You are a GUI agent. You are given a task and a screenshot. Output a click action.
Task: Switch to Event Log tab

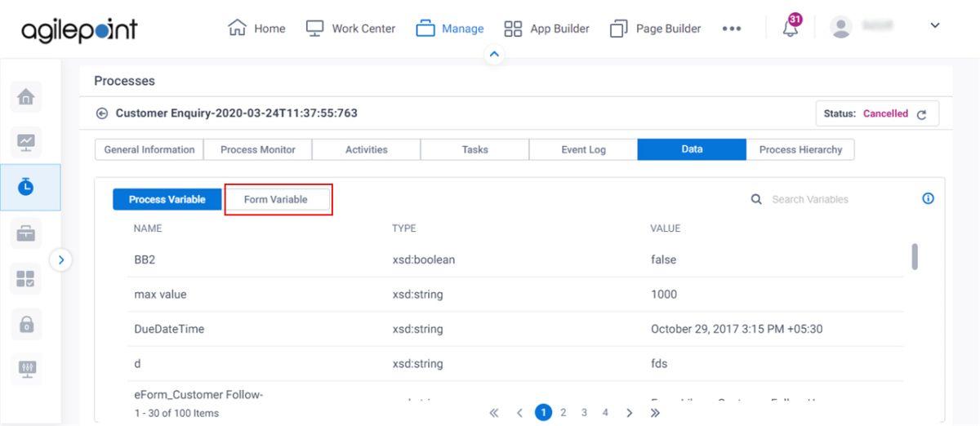point(584,149)
